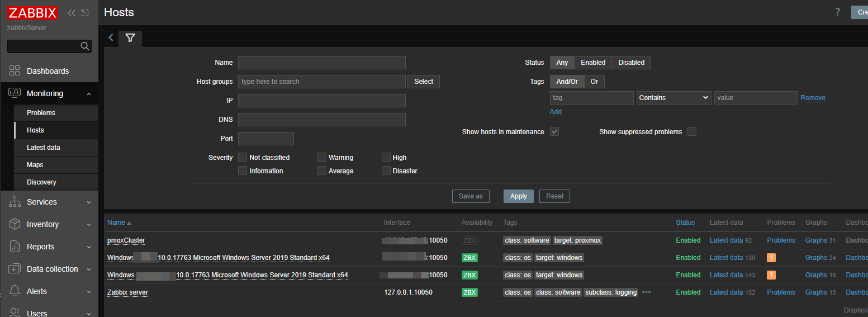This screenshot has height=317, width=868.
Task: Click the Zabbix logo
Action: (x=32, y=13)
